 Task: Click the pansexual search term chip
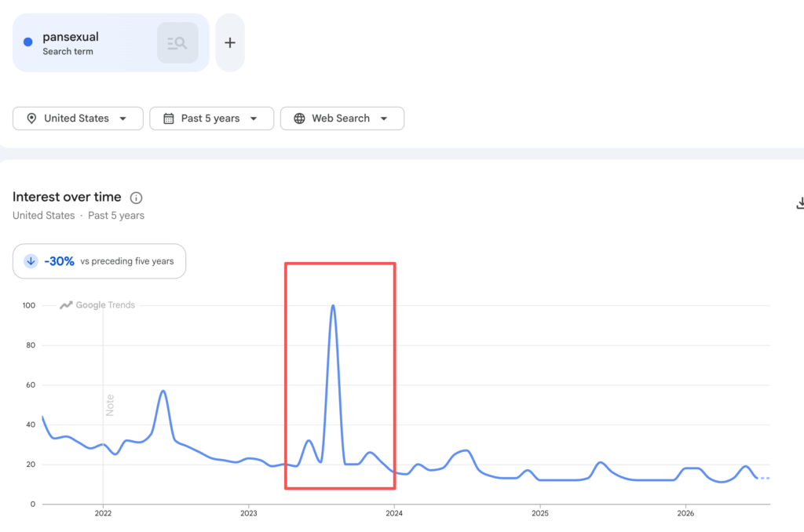tap(111, 42)
